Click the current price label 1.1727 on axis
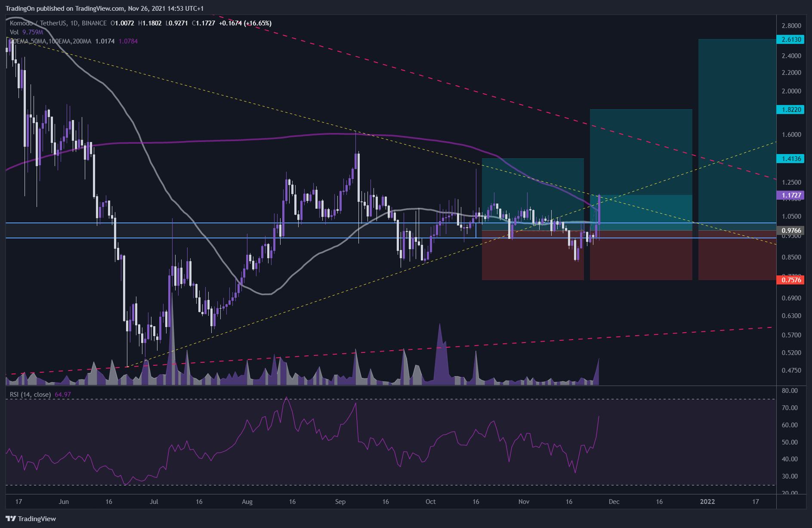The width and height of the screenshot is (812, 528). point(790,195)
